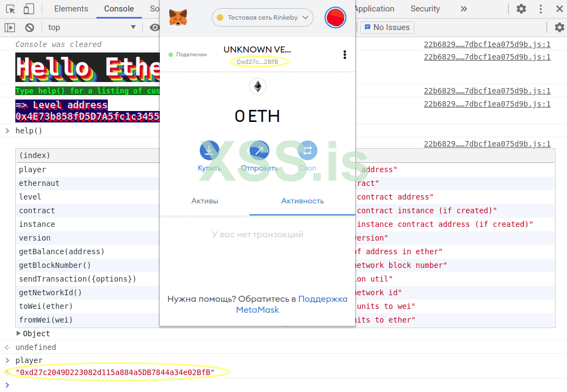Click the 'player' command entry in console

click(x=29, y=360)
